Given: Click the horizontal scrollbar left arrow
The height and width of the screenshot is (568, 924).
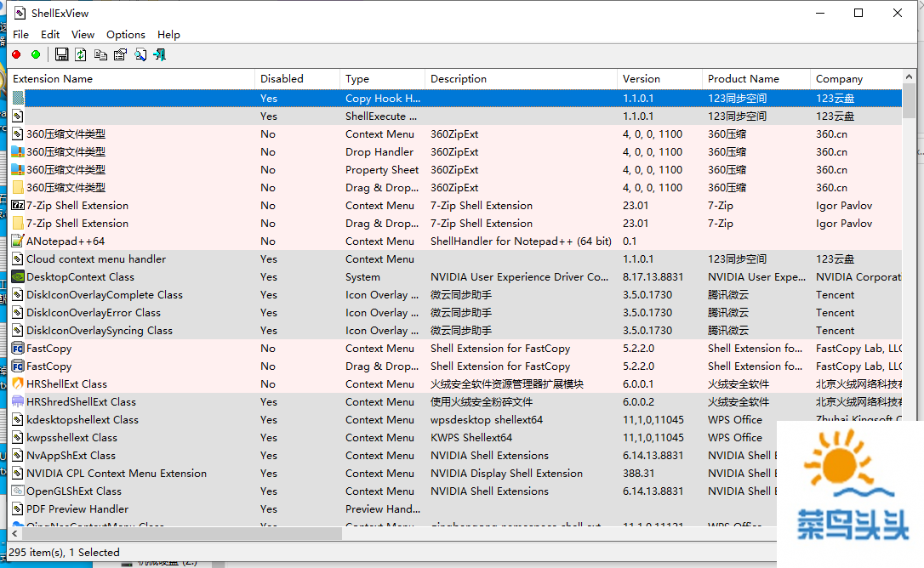Looking at the screenshot, I should tap(14, 534).
